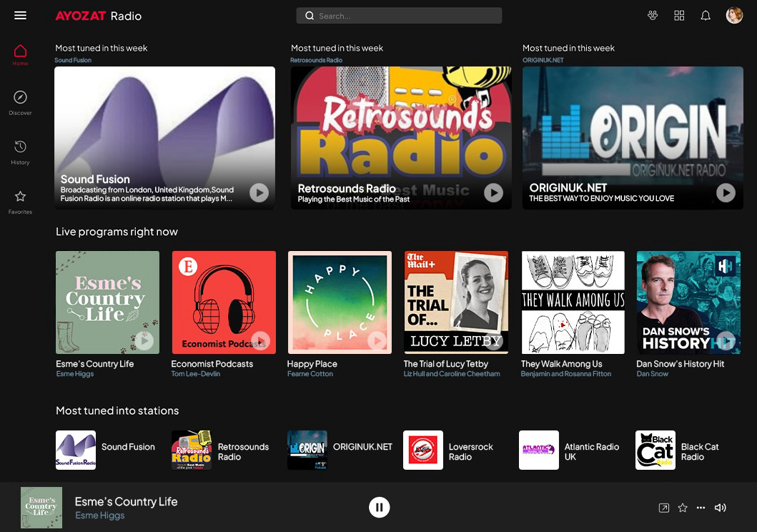Click hosts Liz Hull and Caroline Cheetham
The height and width of the screenshot is (532, 757).
[452, 374]
